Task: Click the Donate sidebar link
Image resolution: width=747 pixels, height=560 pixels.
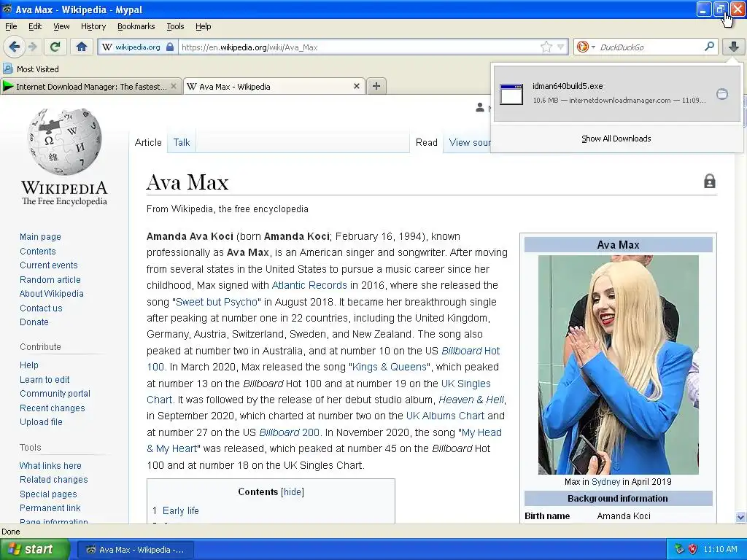Action: coord(34,322)
